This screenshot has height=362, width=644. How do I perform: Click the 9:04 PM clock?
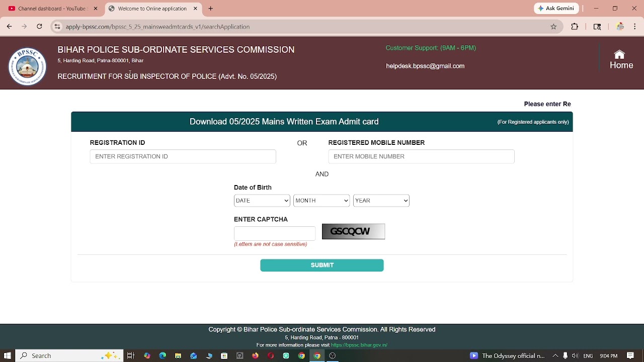coord(609,356)
